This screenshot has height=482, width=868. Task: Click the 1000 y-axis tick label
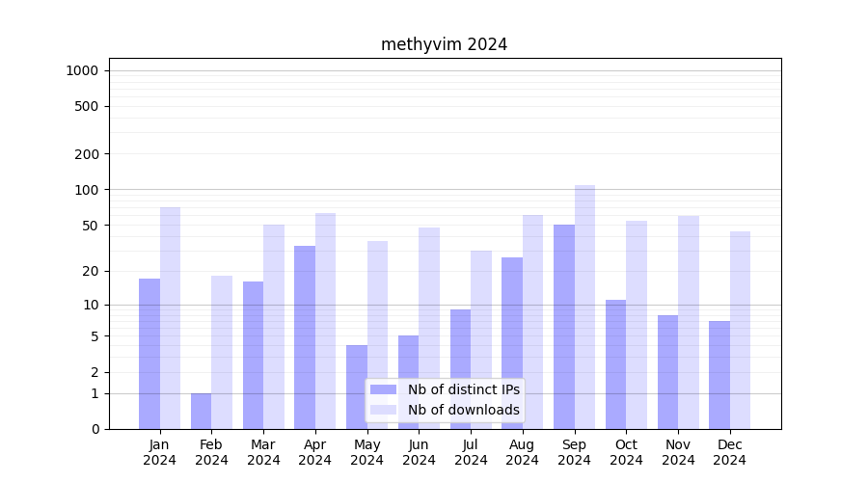click(x=82, y=70)
